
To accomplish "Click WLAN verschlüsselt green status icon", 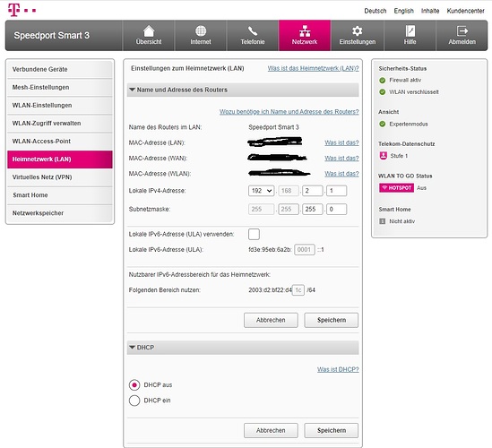I will [382, 92].
